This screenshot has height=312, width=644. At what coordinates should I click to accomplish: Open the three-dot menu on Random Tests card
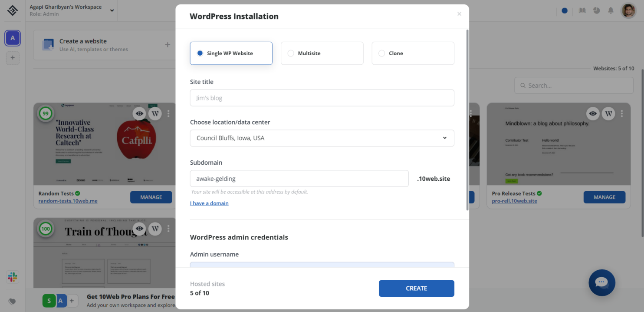168,113
